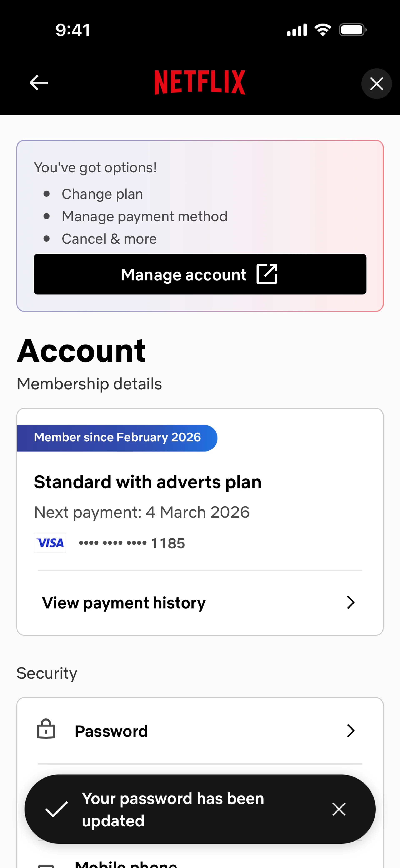Tap the password updated toast message

[x=173, y=809]
